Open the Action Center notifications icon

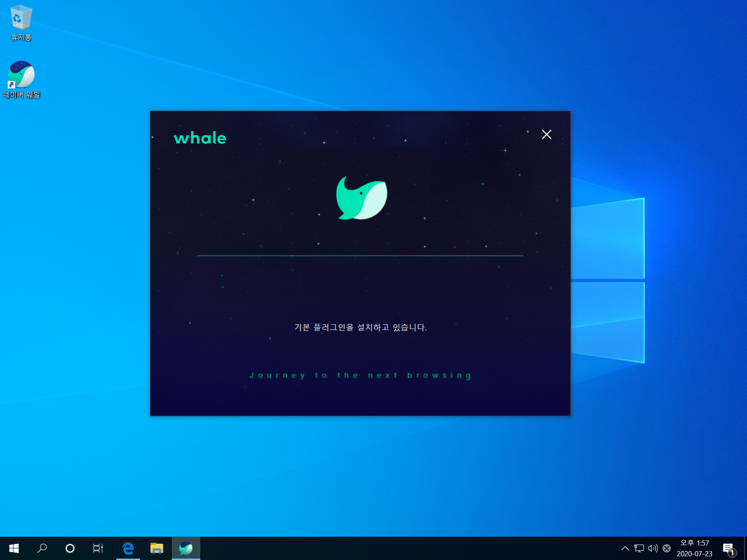tap(729, 549)
